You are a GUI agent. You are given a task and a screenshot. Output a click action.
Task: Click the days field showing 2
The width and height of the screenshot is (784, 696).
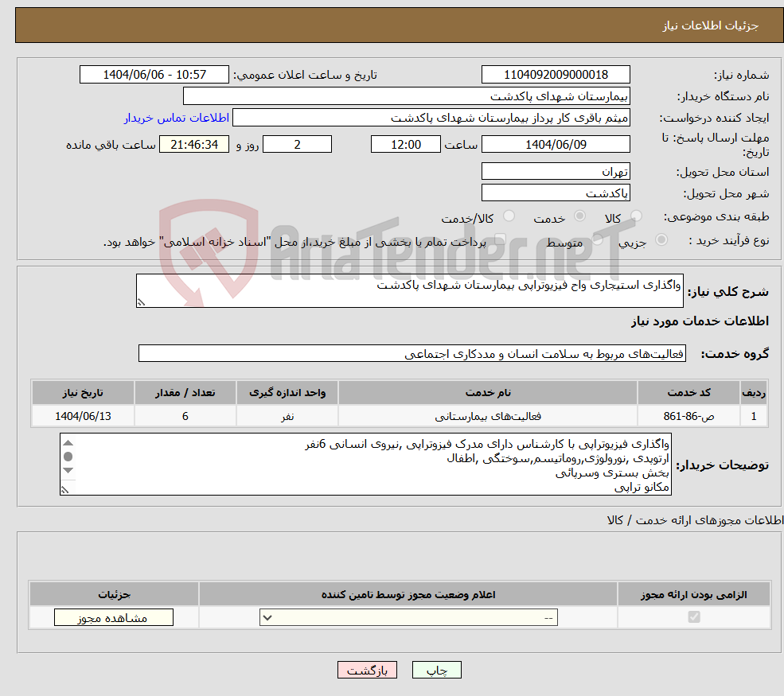[297, 144]
